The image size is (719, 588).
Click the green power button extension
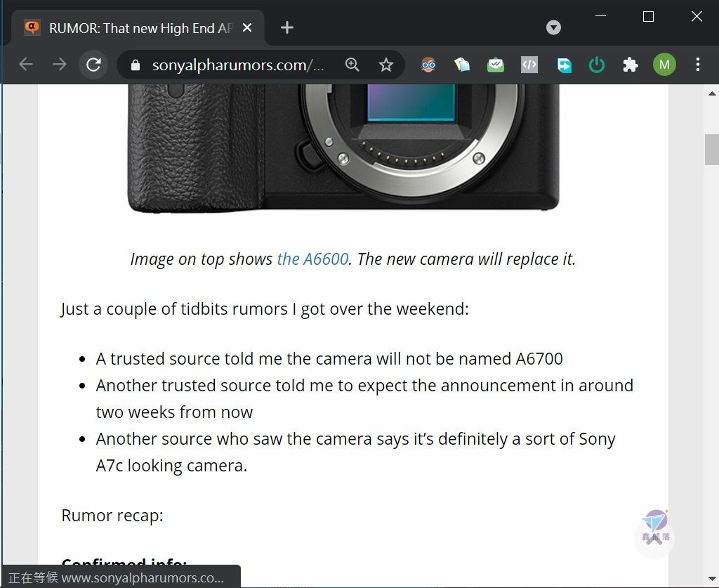click(597, 65)
